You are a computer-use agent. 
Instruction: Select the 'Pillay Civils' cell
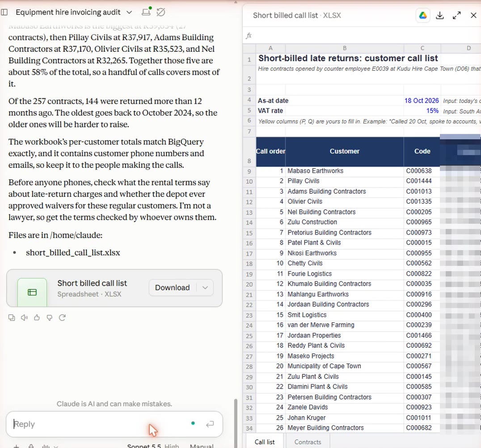[x=345, y=181]
